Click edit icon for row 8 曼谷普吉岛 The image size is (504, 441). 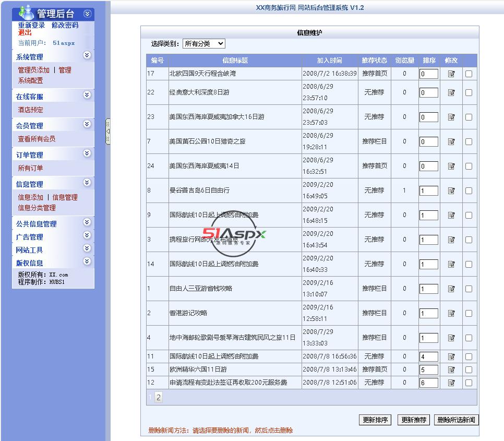click(451, 190)
